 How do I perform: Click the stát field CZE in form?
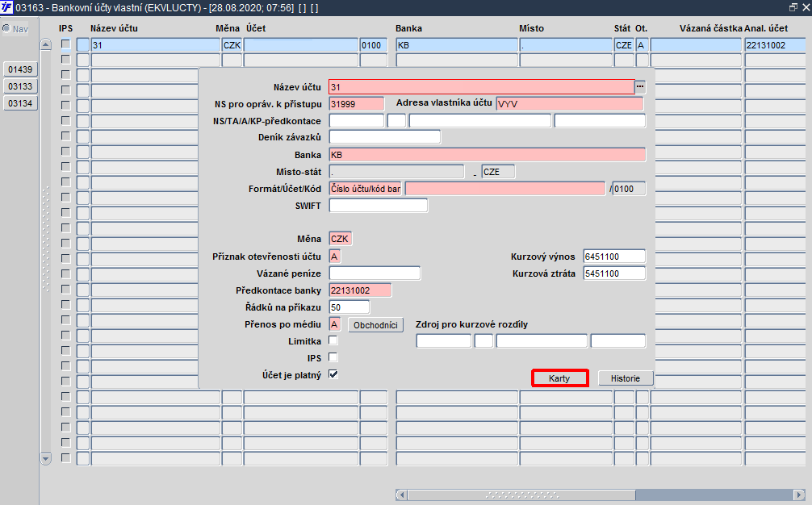pyautogui.click(x=498, y=172)
